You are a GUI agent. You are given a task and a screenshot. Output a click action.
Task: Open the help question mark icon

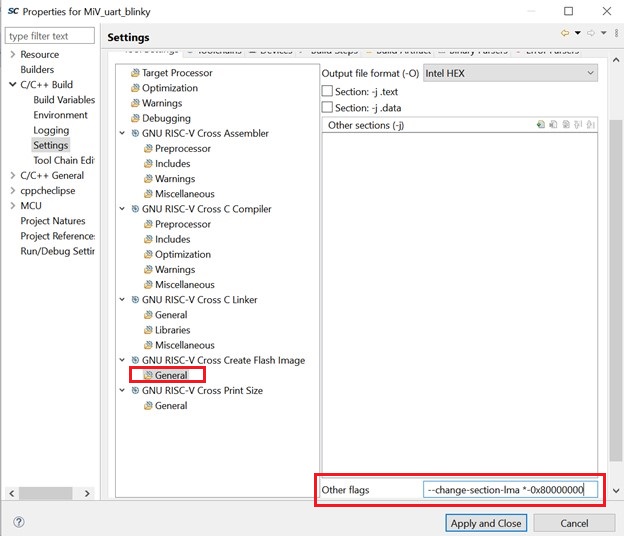pos(18,522)
